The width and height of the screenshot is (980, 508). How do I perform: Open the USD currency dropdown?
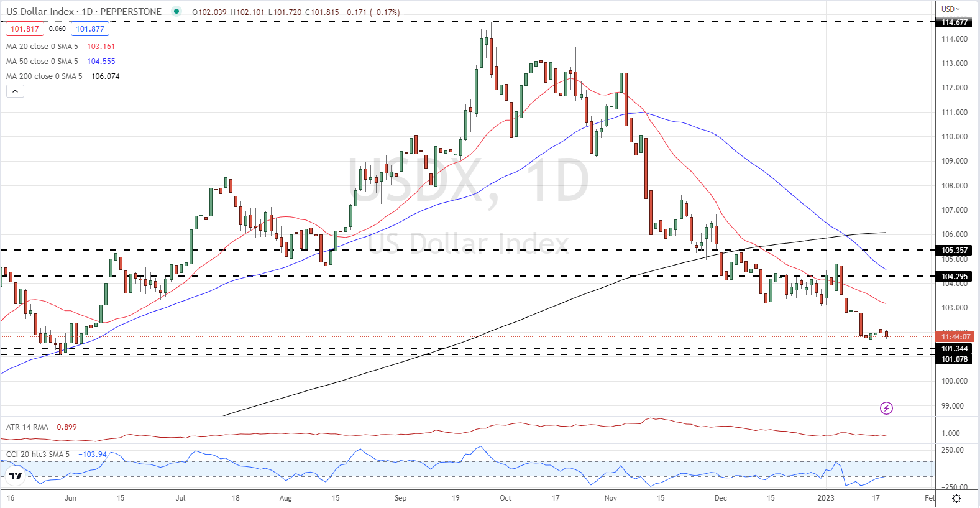click(x=950, y=9)
